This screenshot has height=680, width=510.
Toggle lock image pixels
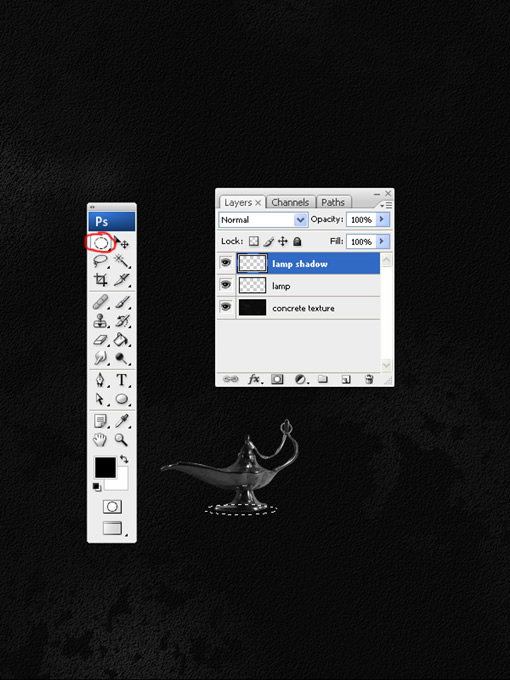click(268, 241)
